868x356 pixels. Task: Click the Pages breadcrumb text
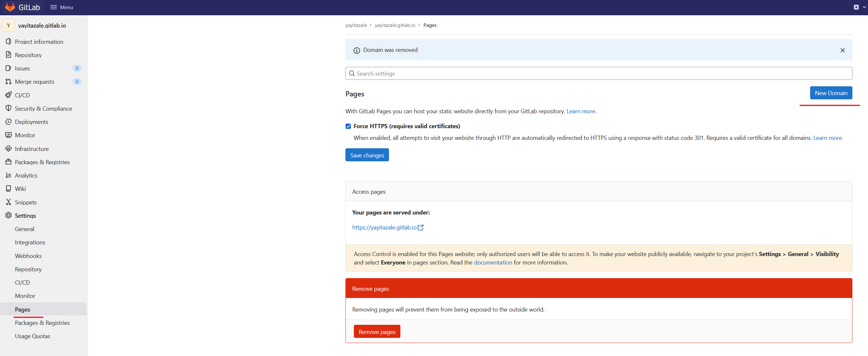(430, 25)
